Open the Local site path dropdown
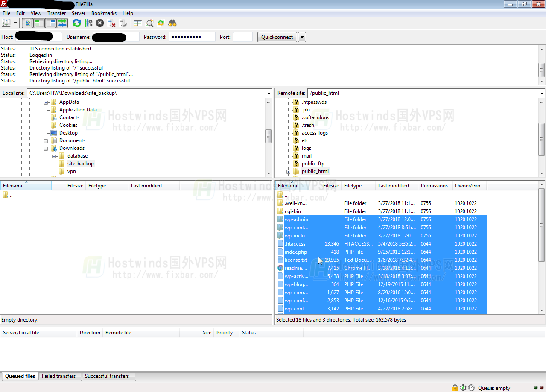 click(269, 93)
